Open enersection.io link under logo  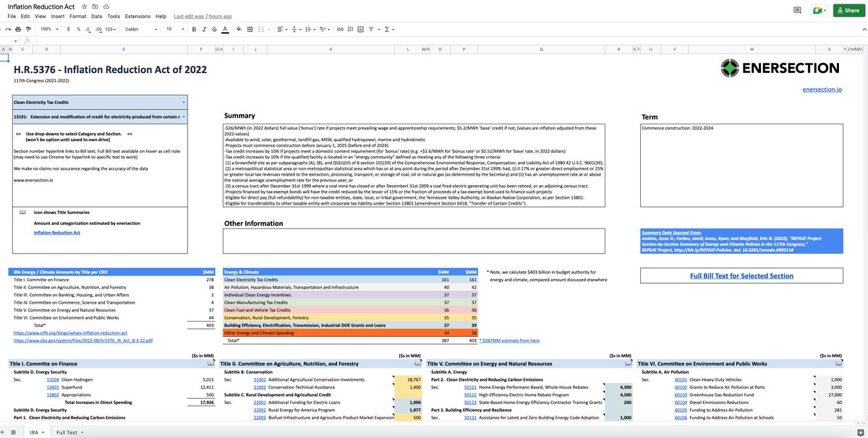tap(822, 89)
